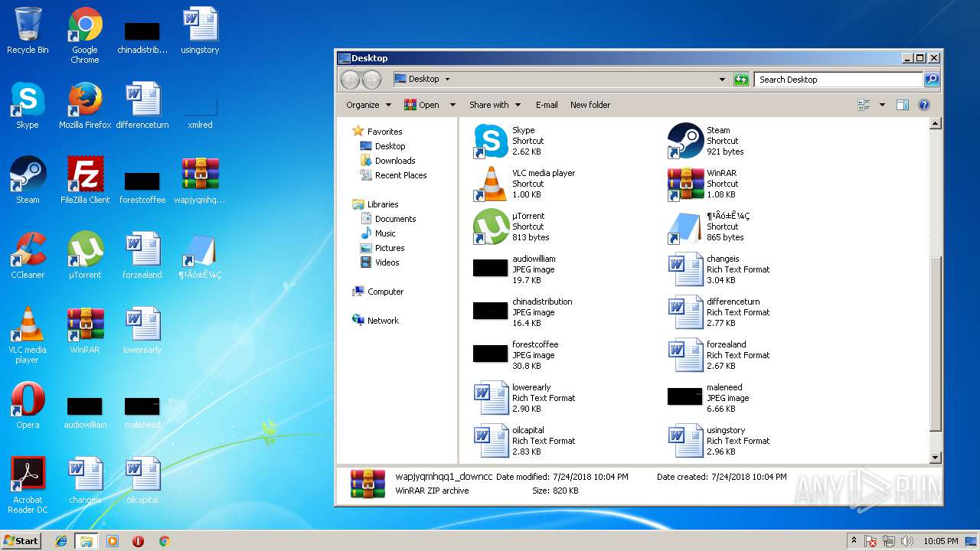Select the Acrobat Reader DC desktop icon
Image resolution: width=980 pixels, height=551 pixels.
[28, 485]
